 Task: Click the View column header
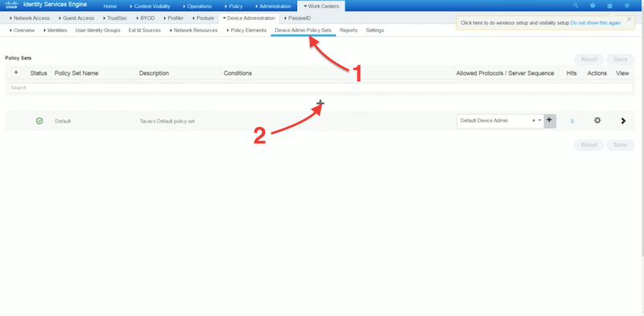pyautogui.click(x=622, y=73)
